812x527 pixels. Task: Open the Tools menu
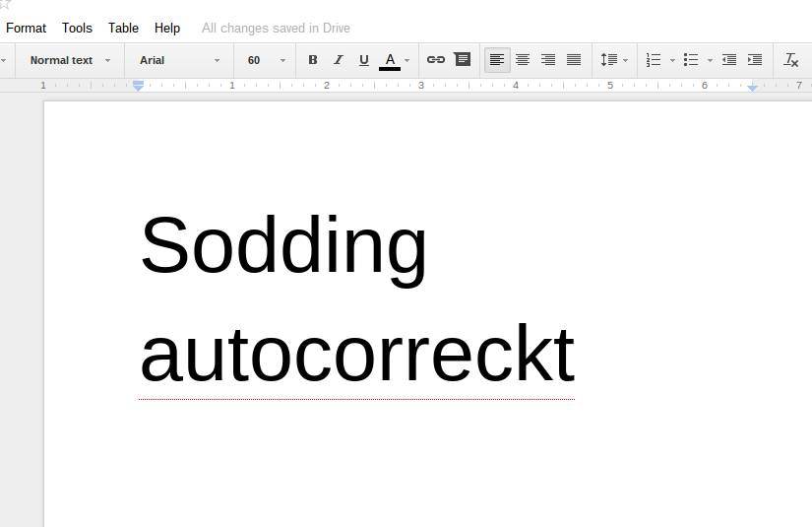[x=77, y=28]
